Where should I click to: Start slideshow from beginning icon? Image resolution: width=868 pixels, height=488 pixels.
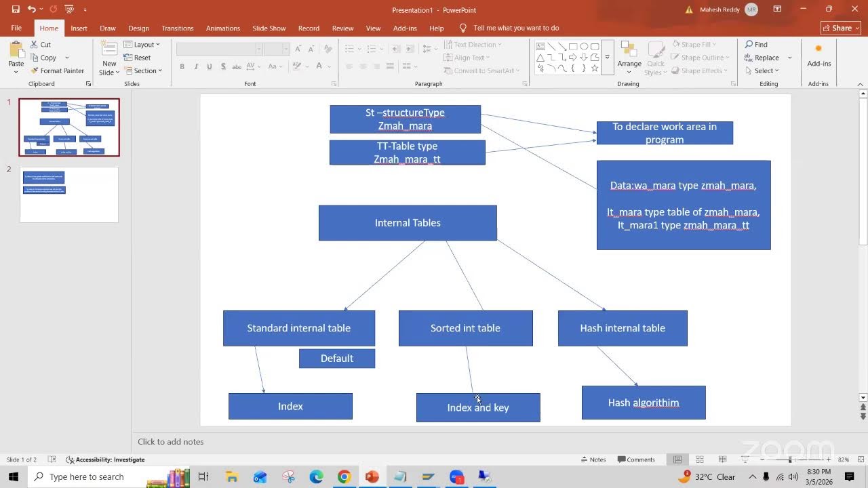point(69,9)
